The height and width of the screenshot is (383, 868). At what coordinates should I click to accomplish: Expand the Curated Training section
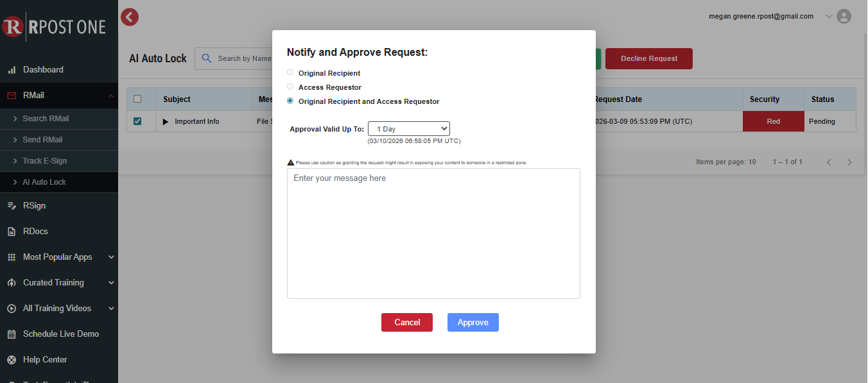click(53, 282)
